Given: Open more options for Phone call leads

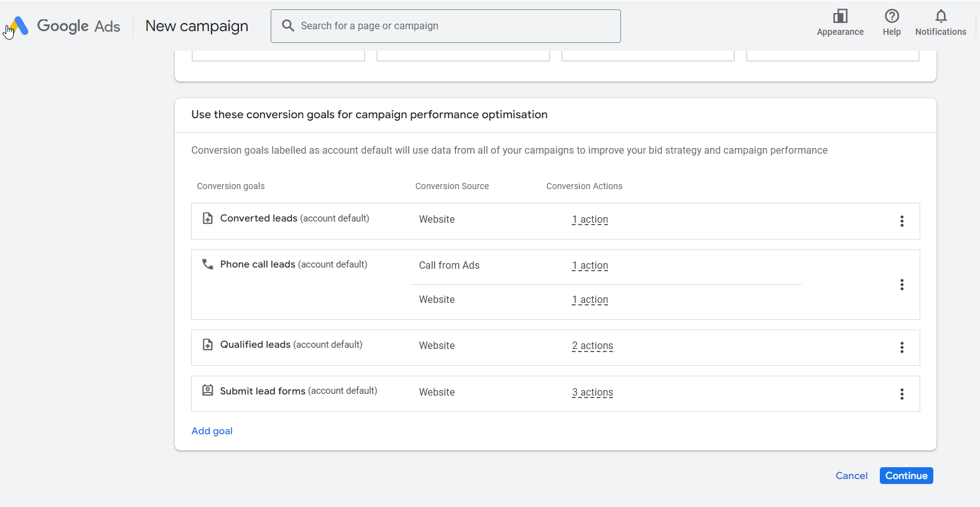Looking at the screenshot, I should tap(902, 285).
